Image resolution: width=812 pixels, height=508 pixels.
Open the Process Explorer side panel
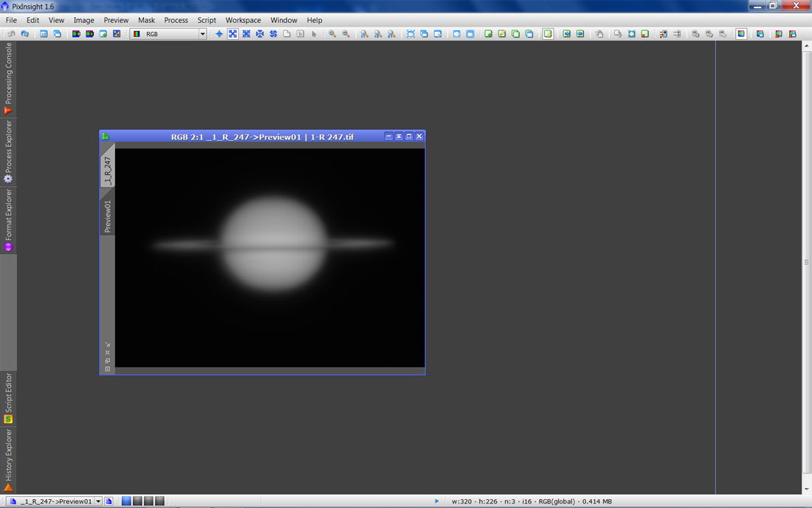pos(8,152)
